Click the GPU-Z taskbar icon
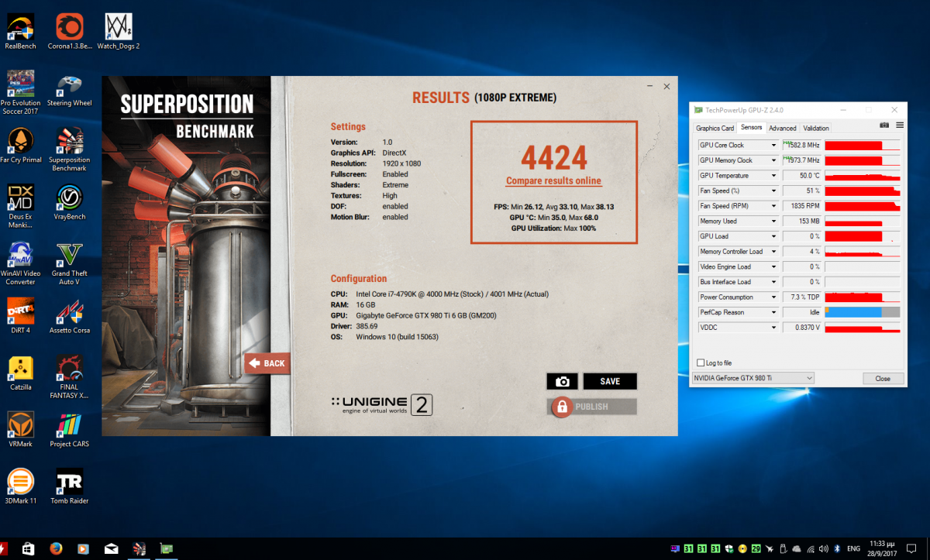930x560 pixels. pyautogui.click(x=167, y=548)
